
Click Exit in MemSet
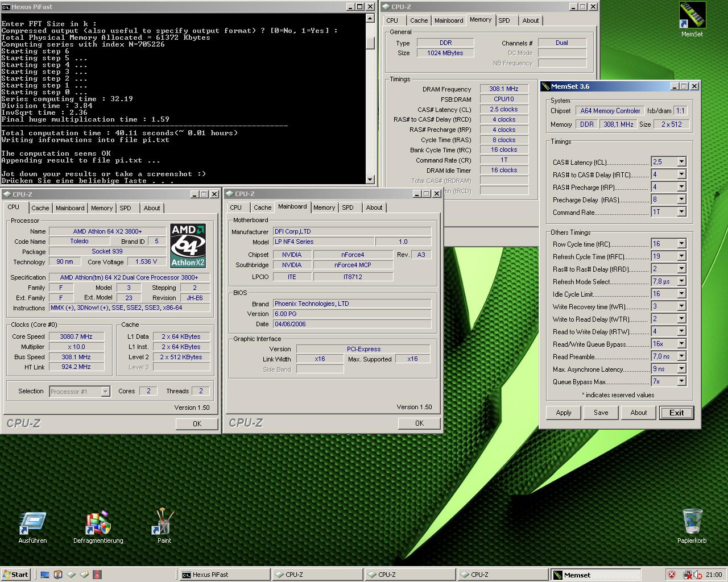click(x=677, y=413)
